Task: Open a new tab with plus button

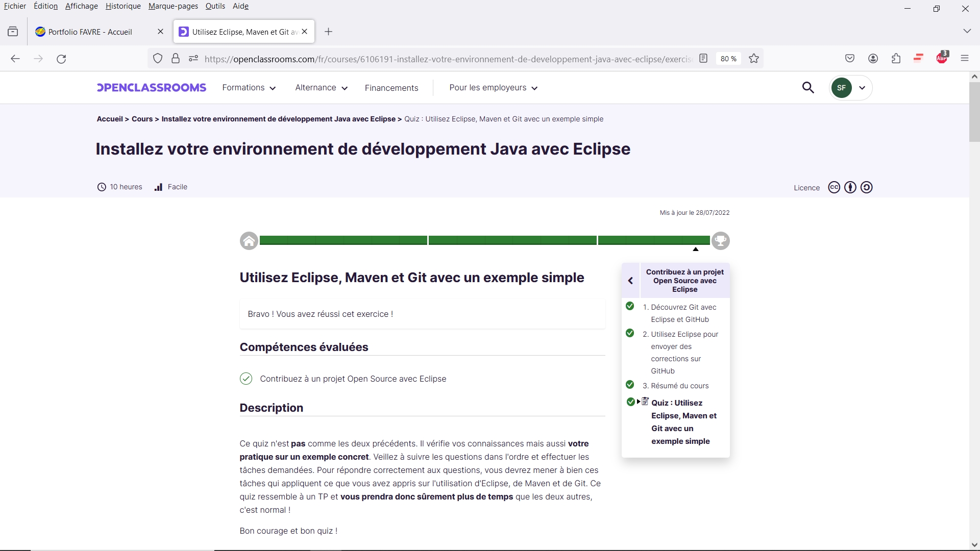Action: tap(329, 32)
